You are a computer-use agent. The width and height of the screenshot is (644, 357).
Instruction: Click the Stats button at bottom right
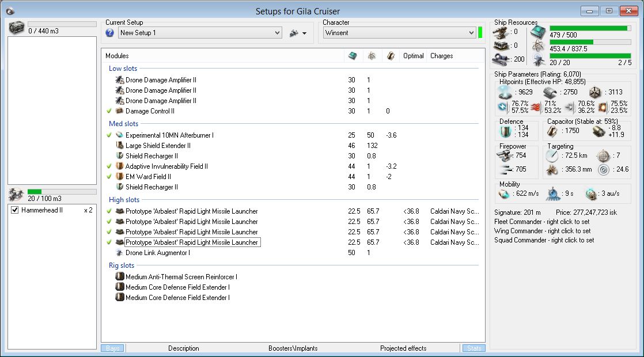point(473,348)
